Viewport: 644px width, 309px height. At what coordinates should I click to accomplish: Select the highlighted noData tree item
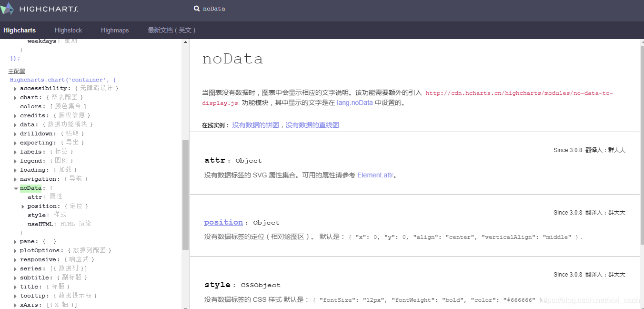[31, 188]
